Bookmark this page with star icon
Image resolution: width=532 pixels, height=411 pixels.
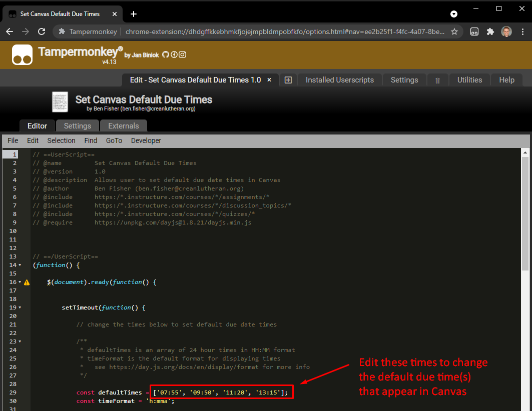pos(454,31)
